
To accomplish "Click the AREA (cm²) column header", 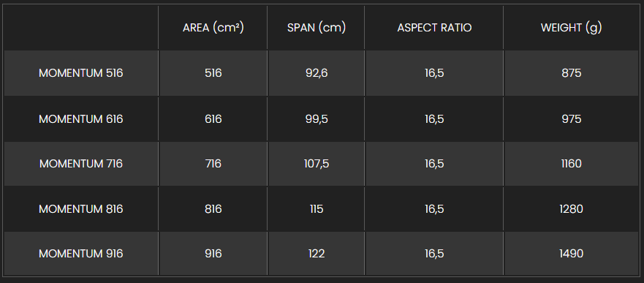I will (x=213, y=28).
